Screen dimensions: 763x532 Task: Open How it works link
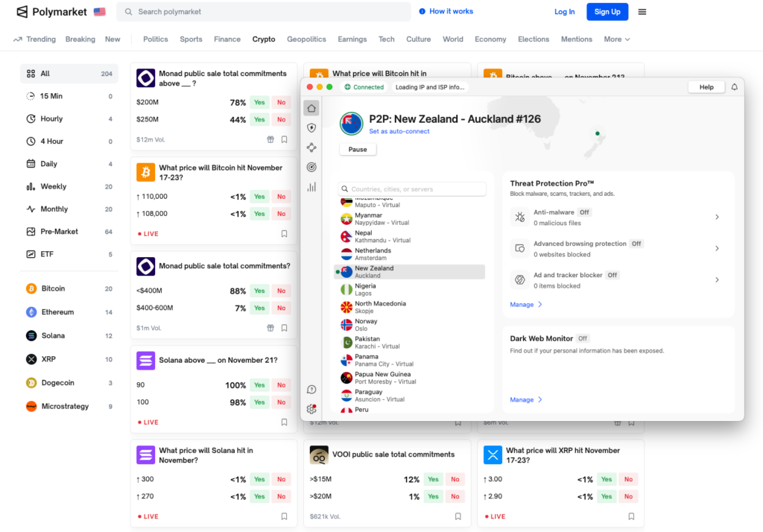point(446,11)
